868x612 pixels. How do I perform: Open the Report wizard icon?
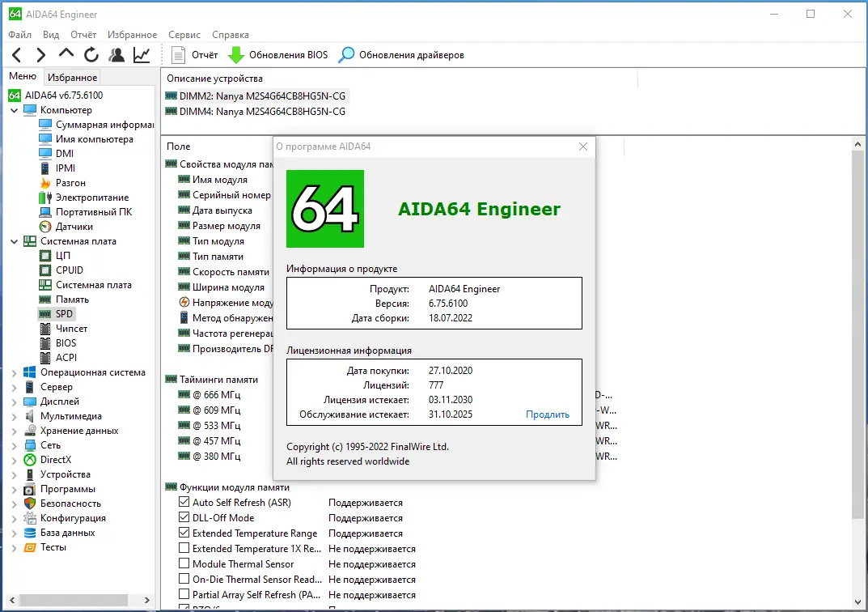point(176,55)
